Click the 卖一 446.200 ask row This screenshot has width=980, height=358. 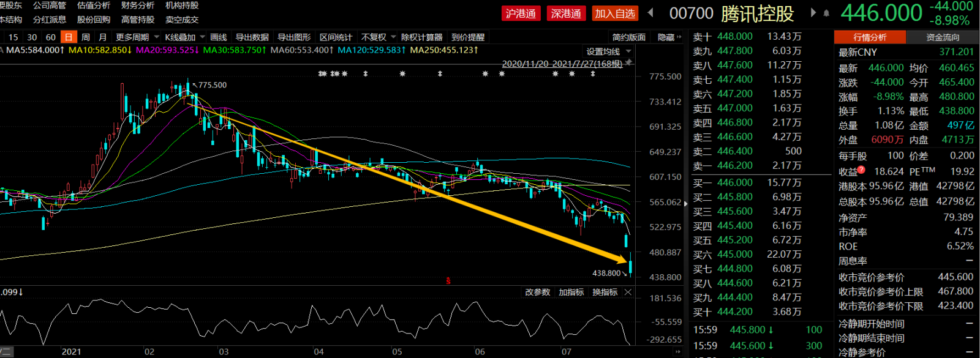point(747,165)
